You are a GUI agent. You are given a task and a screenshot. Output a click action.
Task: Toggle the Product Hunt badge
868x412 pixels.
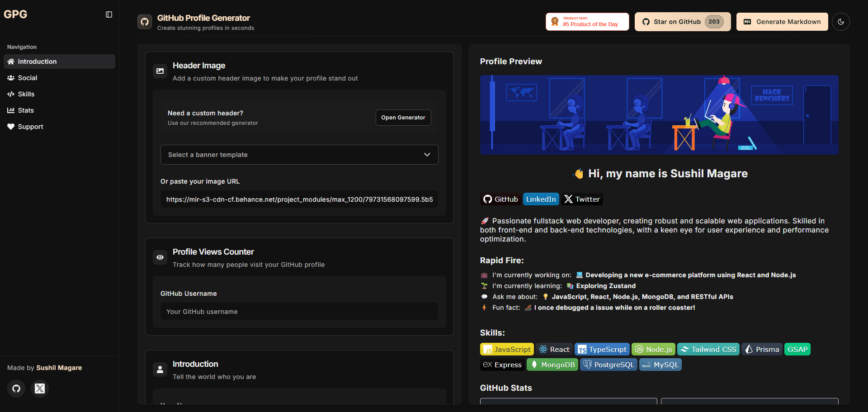tap(587, 21)
